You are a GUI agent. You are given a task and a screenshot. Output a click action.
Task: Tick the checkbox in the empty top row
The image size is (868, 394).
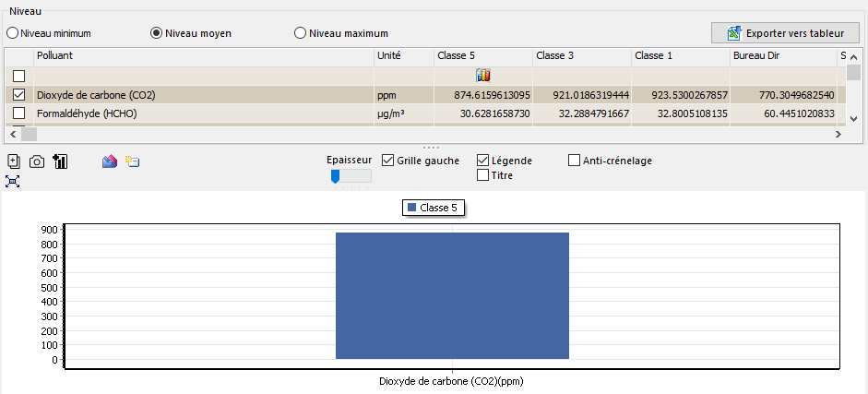18,76
